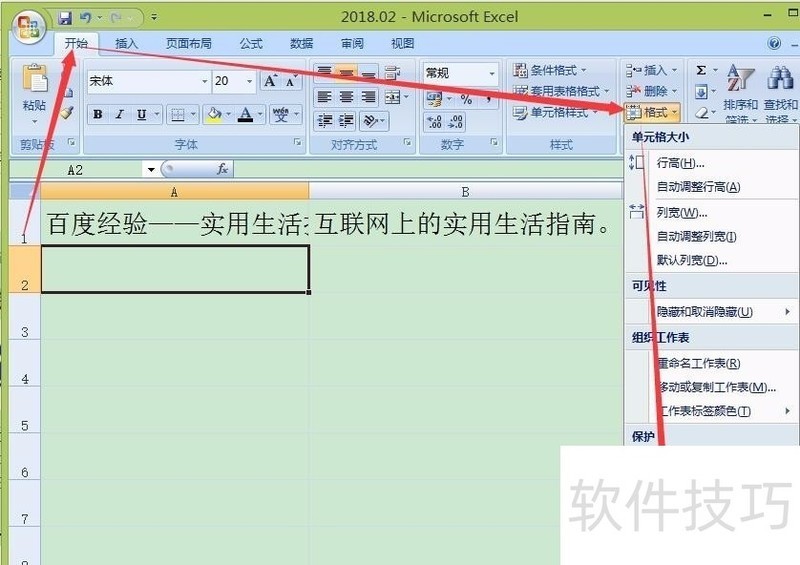
Task: Open the Name Box dropdown arrow
Action: click(151, 170)
